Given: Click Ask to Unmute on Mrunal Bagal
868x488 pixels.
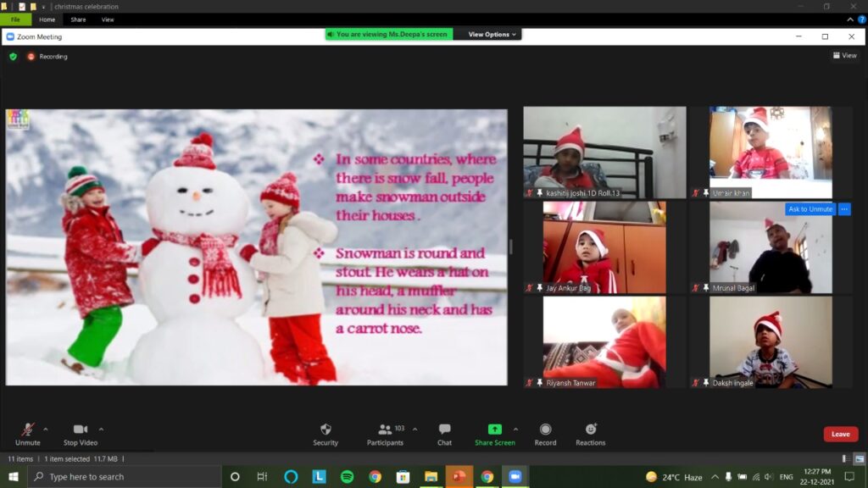Looking at the screenshot, I should [810, 209].
